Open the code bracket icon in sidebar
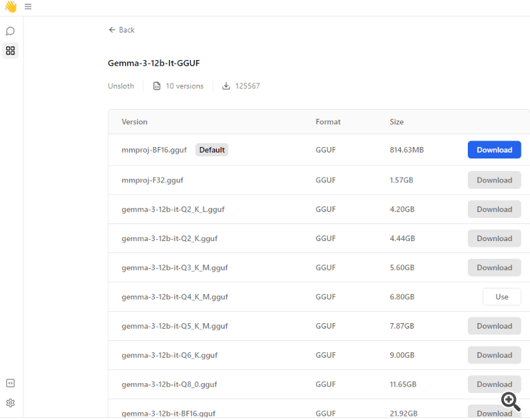 click(11, 383)
